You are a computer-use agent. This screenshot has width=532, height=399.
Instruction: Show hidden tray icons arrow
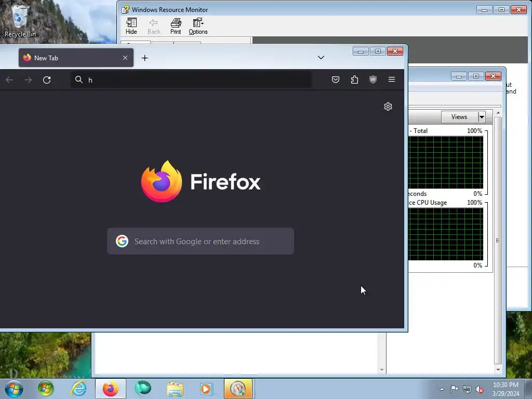pos(442,389)
